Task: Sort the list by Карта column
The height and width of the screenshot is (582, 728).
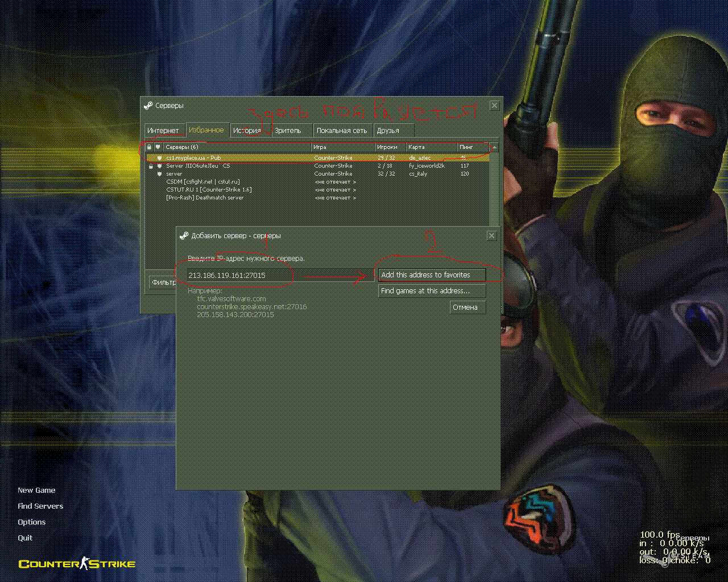Action: [x=432, y=147]
